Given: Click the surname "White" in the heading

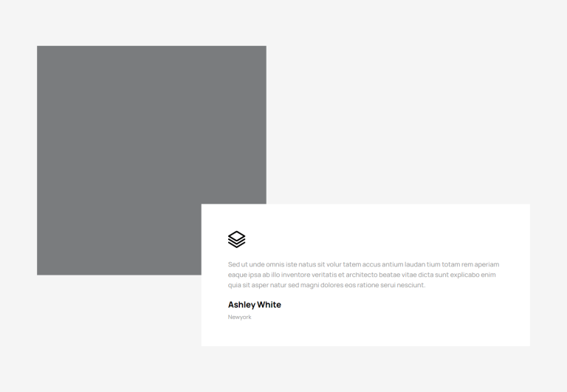Looking at the screenshot, I should tap(269, 305).
